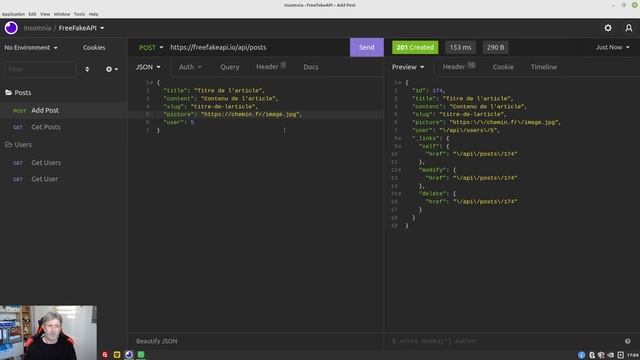
Task: Open the JSON body type dropdown
Action: 148,67
